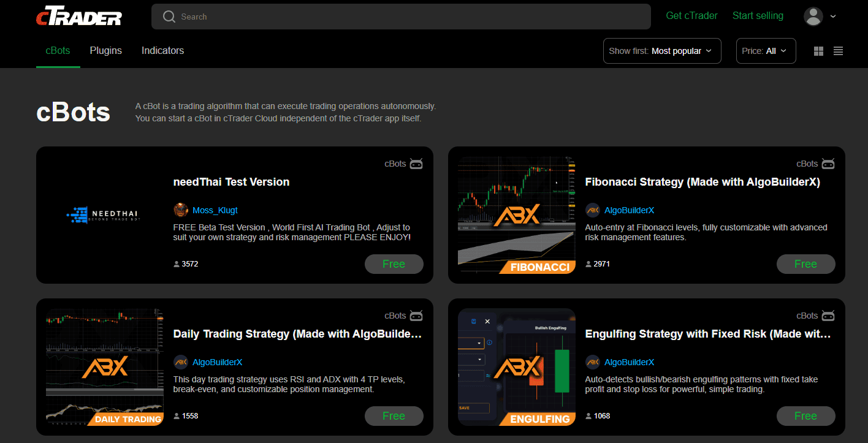
Task: Open AlgoBuilderX author link on Fibonacci card
Action: click(630, 210)
